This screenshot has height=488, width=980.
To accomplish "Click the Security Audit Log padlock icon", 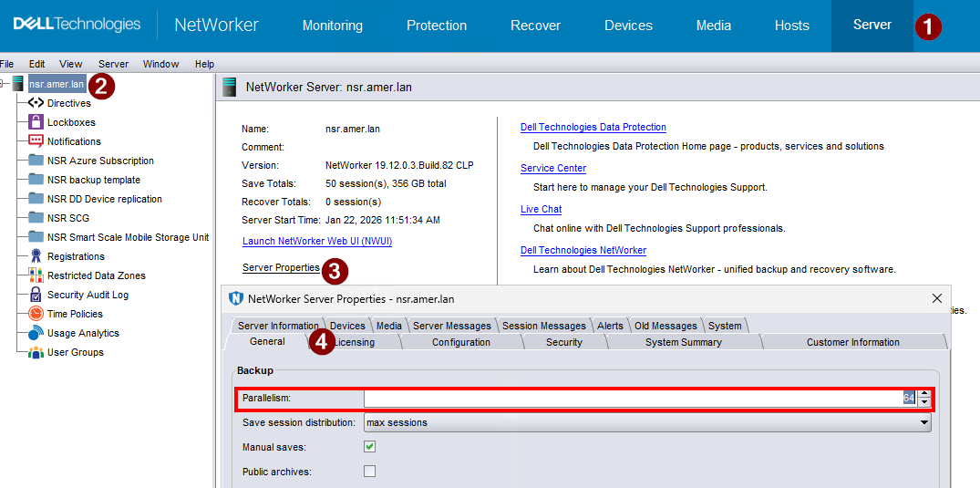I will click(x=36, y=295).
